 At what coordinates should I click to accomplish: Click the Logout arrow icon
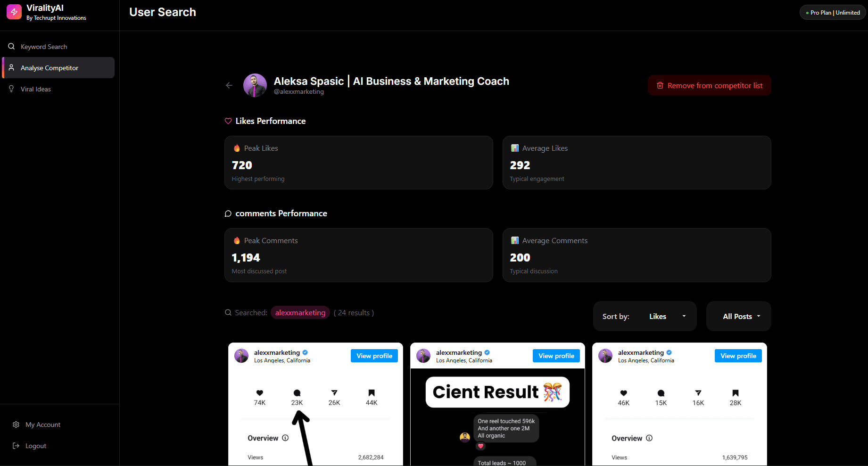coord(16,445)
